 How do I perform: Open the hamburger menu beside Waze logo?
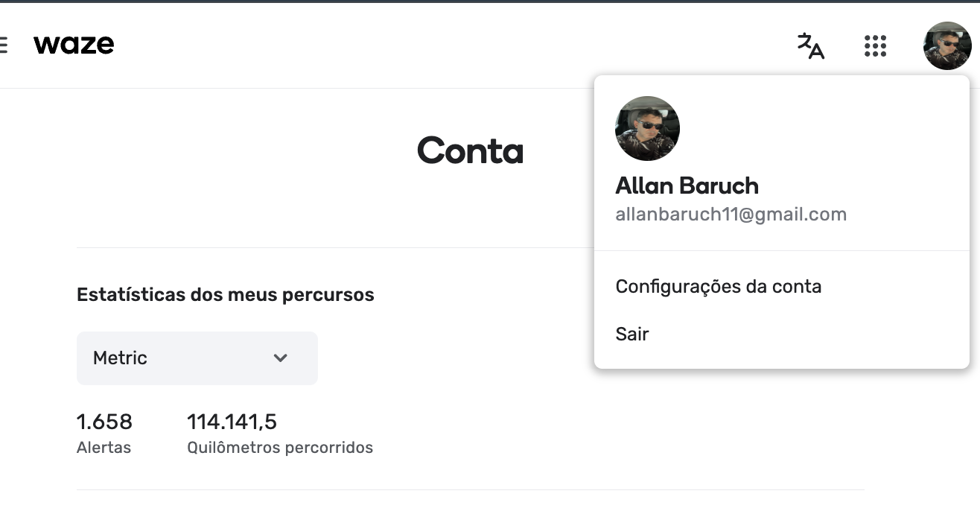[x=3, y=45]
